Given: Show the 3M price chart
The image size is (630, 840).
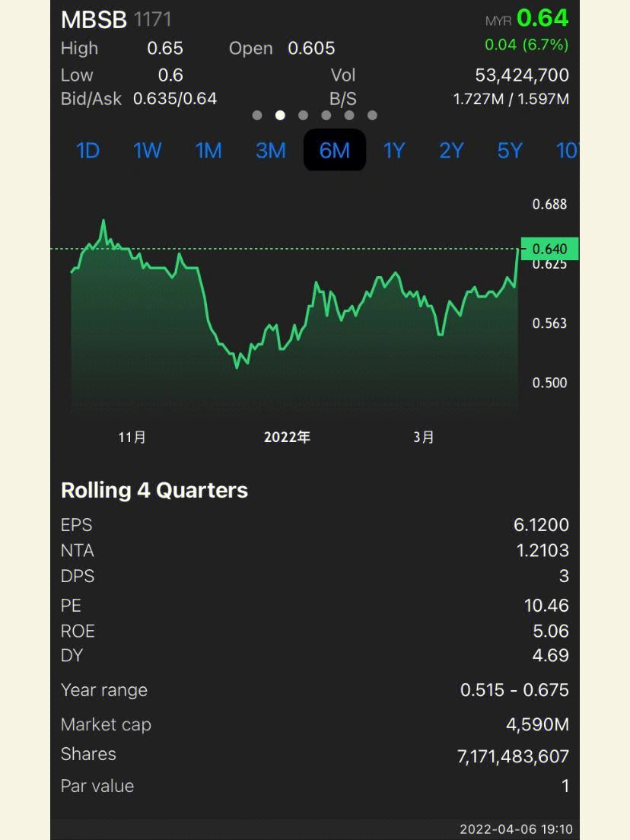Looking at the screenshot, I should tap(270, 151).
